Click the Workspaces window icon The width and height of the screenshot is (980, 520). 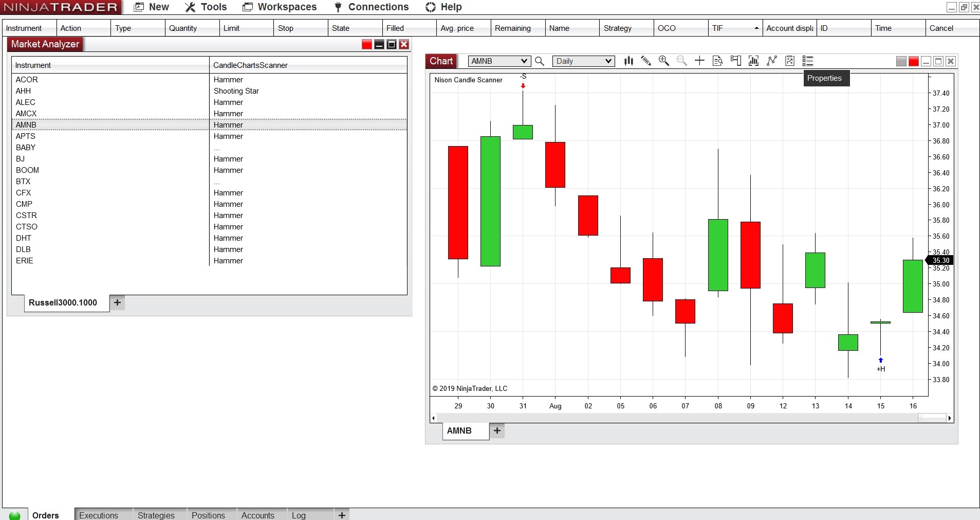click(x=248, y=7)
